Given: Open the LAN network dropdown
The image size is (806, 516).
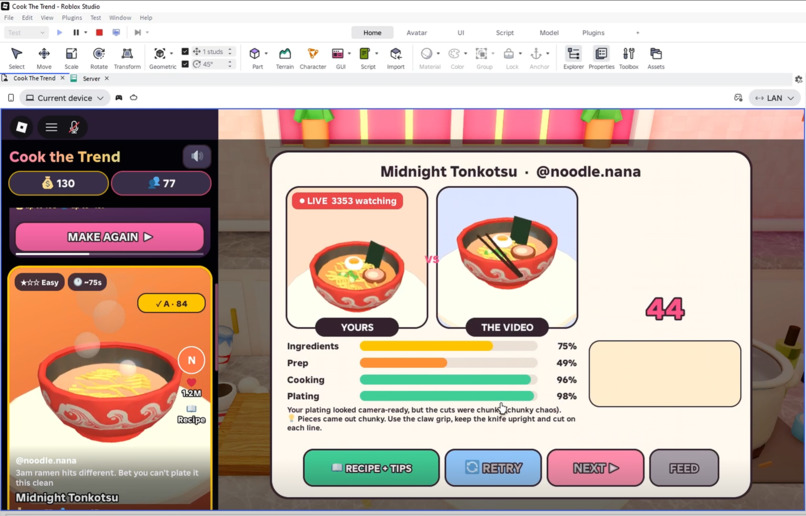Looking at the screenshot, I should [774, 98].
